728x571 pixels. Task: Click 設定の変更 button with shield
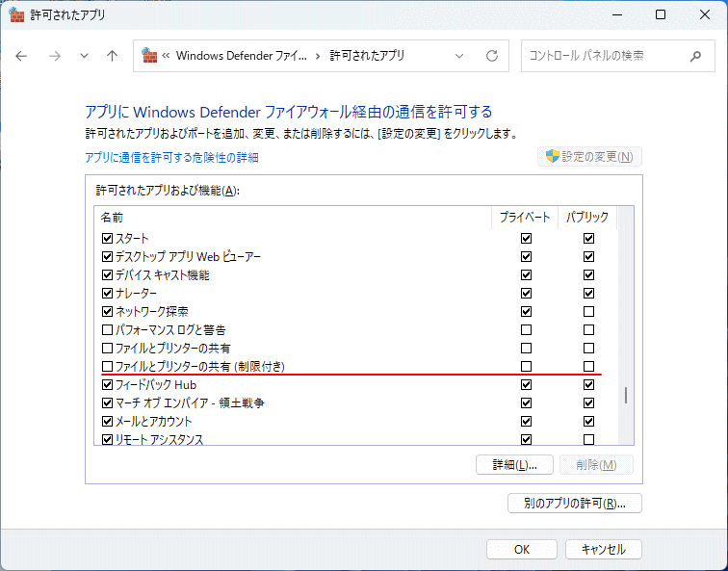(589, 156)
